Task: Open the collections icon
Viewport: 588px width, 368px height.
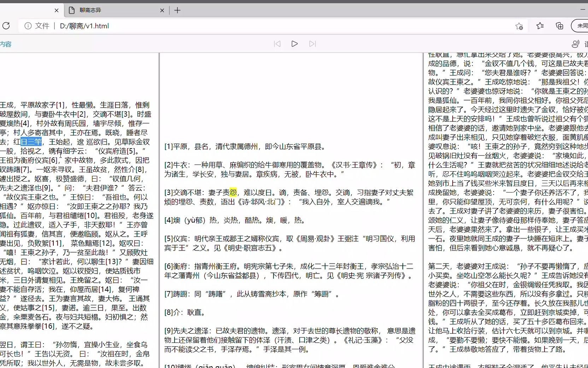Action: (560, 26)
